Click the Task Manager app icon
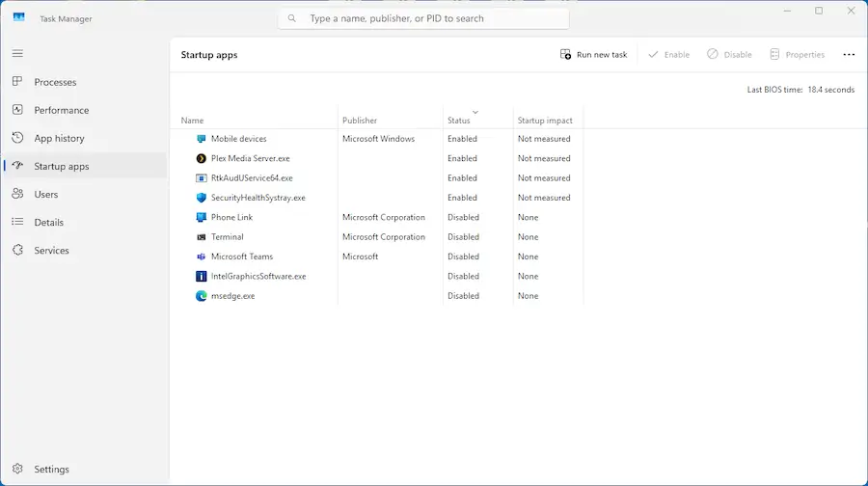This screenshot has height=486, width=868. pos(19,17)
